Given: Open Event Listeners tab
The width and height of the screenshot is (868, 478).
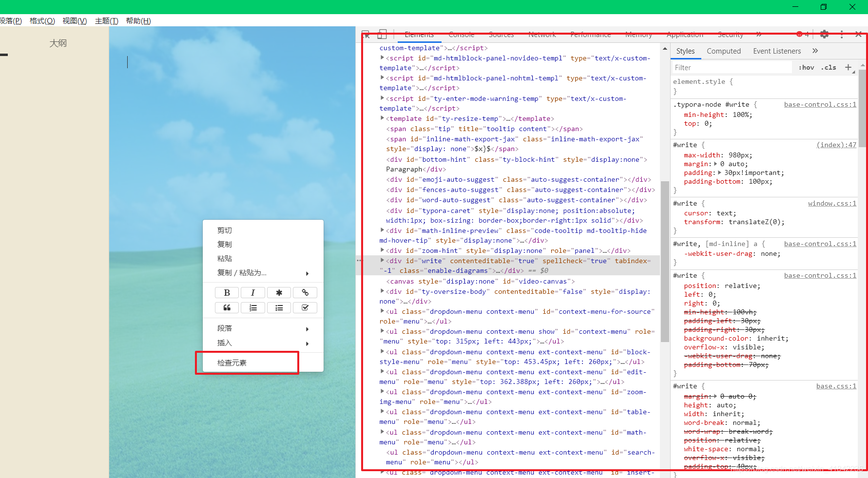Looking at the screenshot, I should click(777, 51).
